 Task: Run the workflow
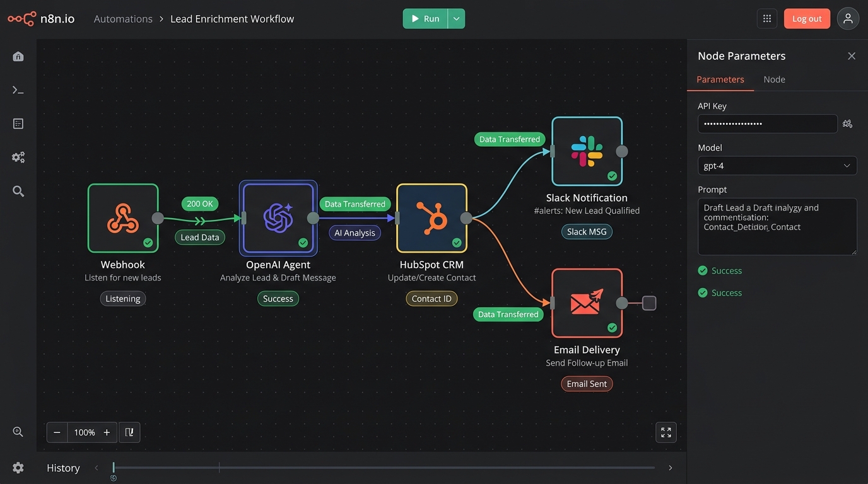pos(426,18)
